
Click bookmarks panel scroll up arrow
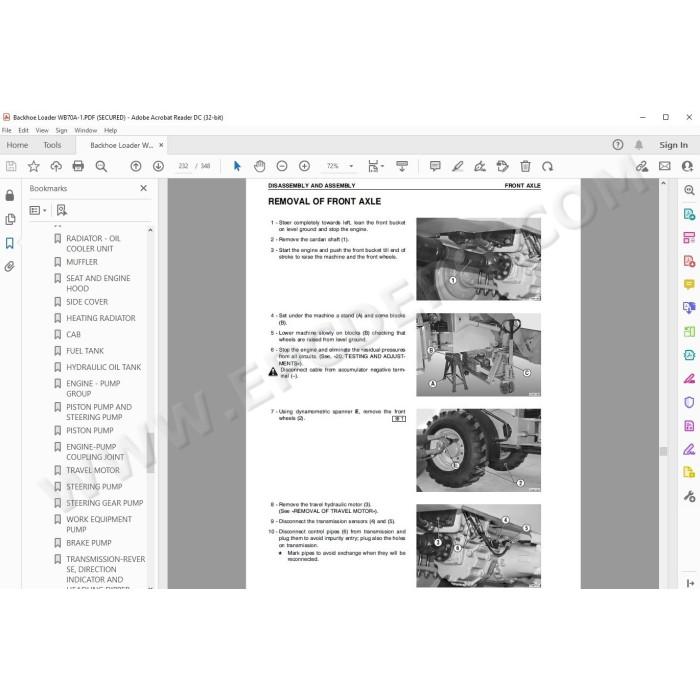click(150, 230)
